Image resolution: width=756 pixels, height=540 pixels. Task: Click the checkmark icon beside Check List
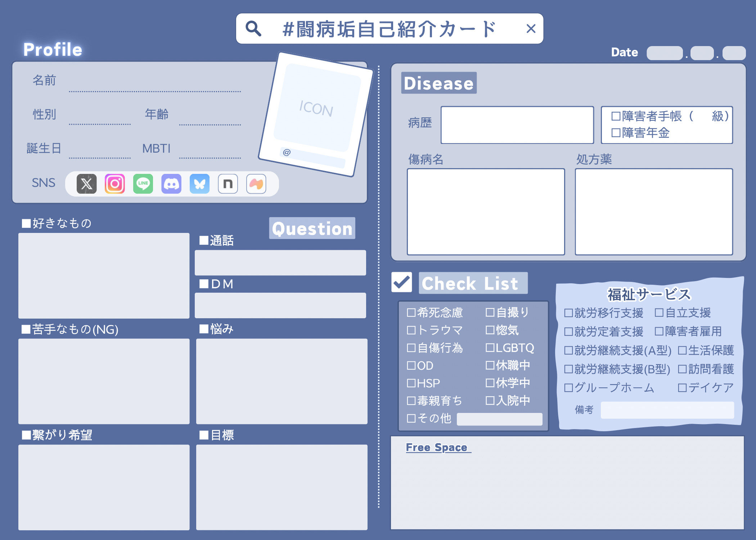click(x=402, y=282)
